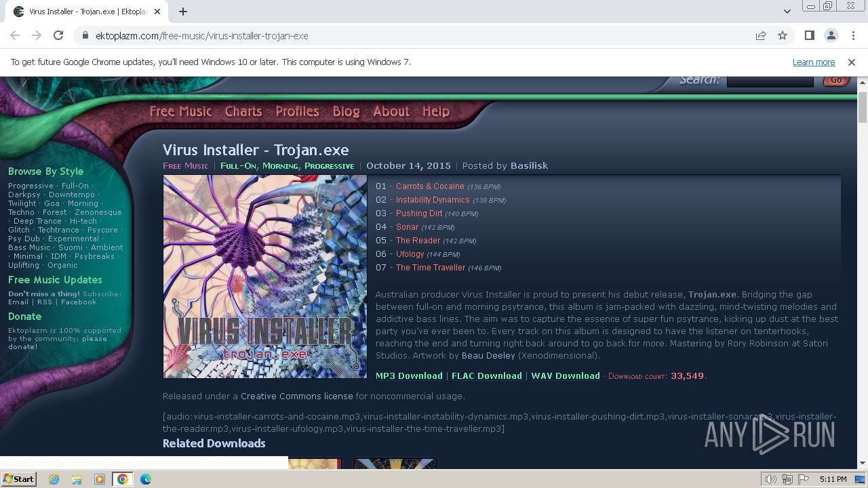
Task: Open a new tab with the plus button
Action: 183,12
